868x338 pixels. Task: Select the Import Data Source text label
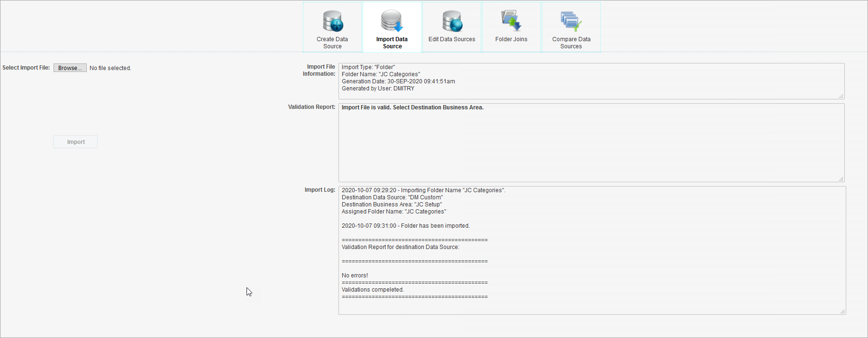(x=392, y=43)
